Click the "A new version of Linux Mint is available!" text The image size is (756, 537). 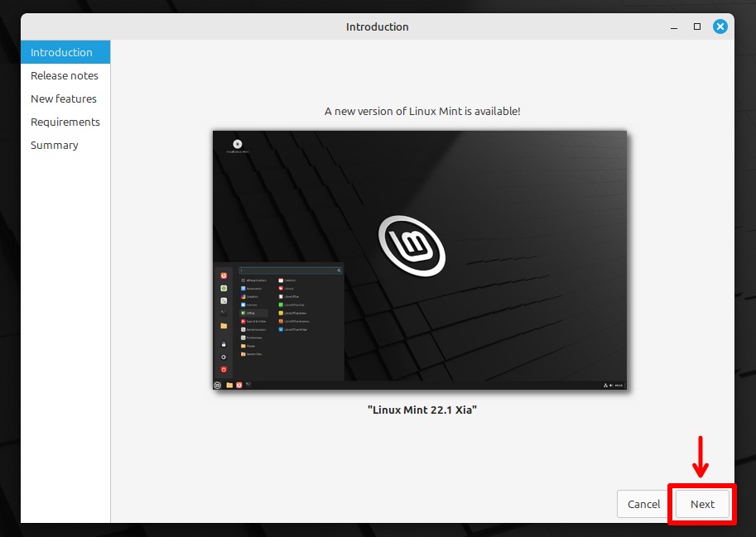[422, 111]
